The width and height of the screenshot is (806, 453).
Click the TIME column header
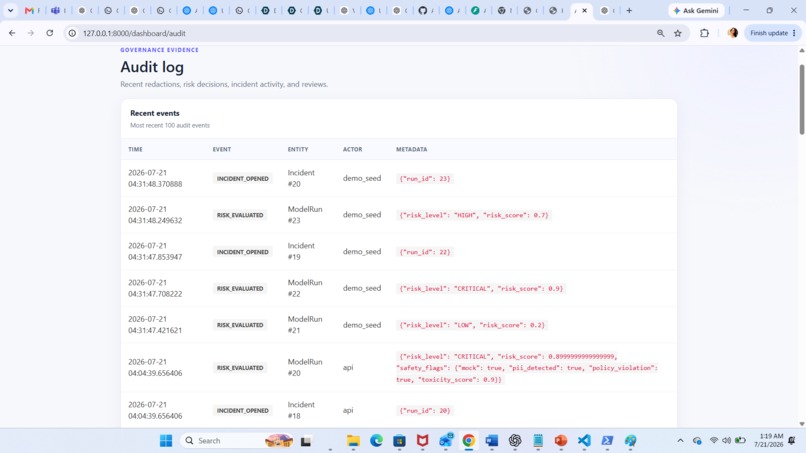click(x=135, y=149)
